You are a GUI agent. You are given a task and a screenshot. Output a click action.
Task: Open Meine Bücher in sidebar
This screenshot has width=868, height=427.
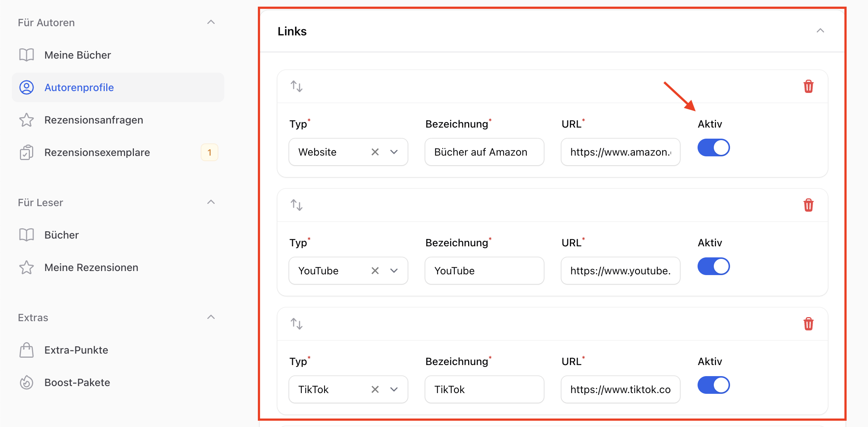click(x=77, y=55)
